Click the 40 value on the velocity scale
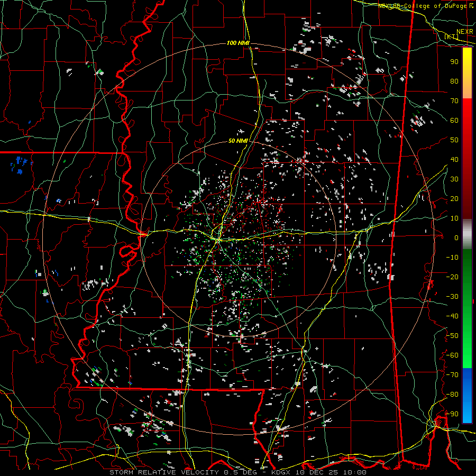Viewport: 476px width, 476px height. pos(454,159)
